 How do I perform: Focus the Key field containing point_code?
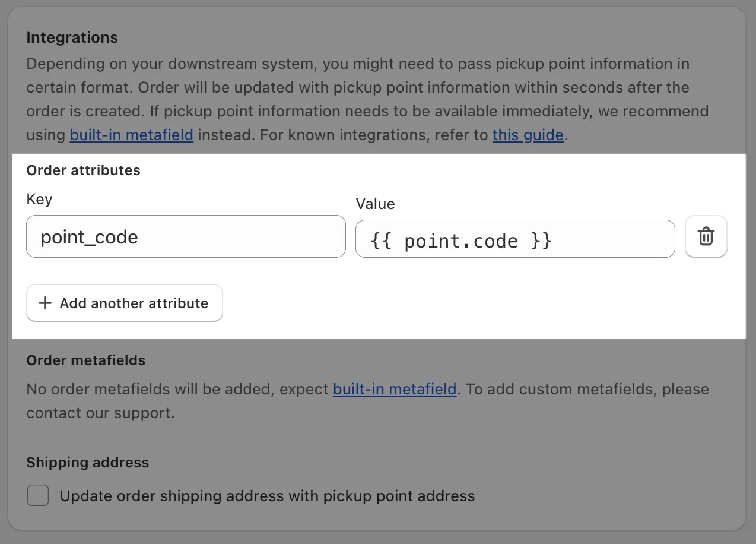click(186, 236)
